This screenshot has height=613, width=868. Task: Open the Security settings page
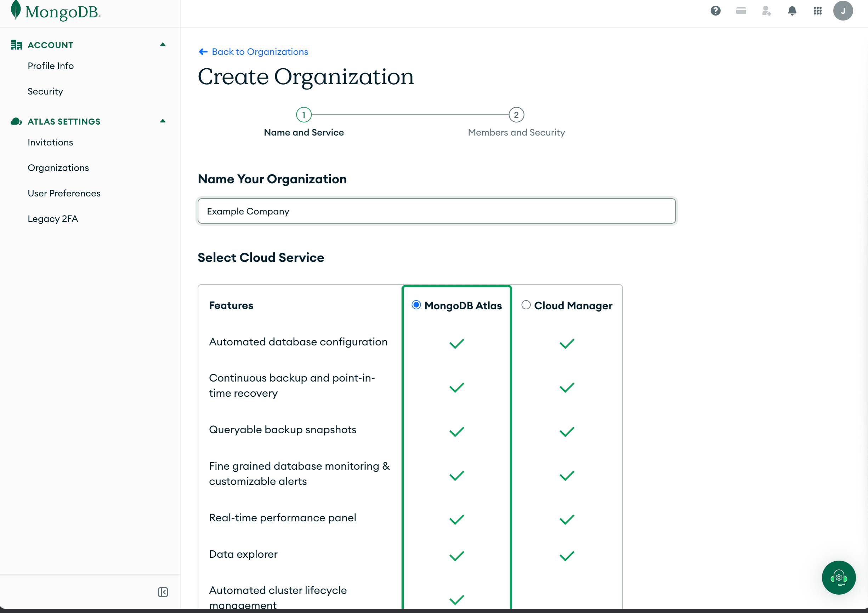pos(45,91)
